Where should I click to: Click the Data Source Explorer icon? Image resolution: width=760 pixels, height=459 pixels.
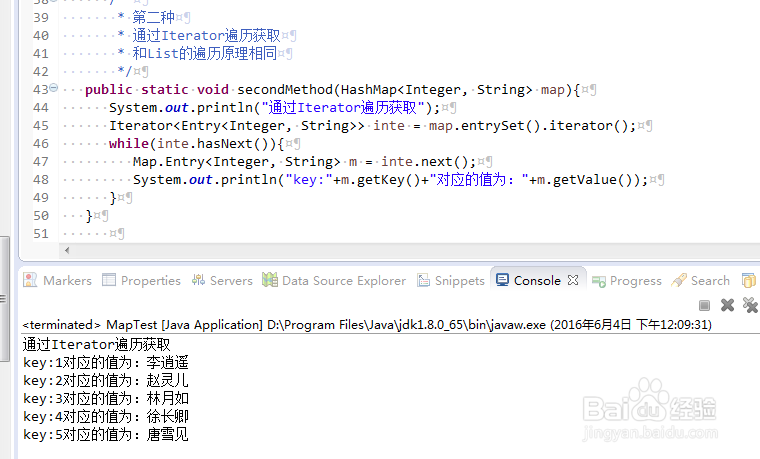(270, 281)
